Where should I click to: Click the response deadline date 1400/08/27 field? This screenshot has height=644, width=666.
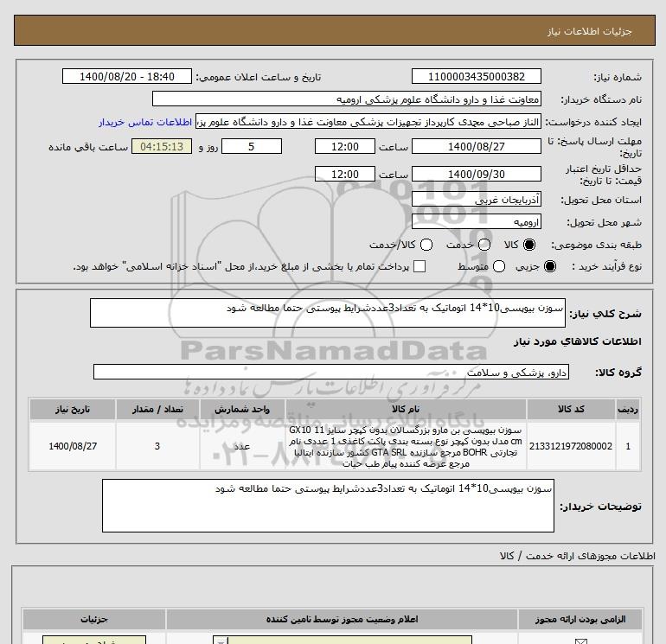476,146
